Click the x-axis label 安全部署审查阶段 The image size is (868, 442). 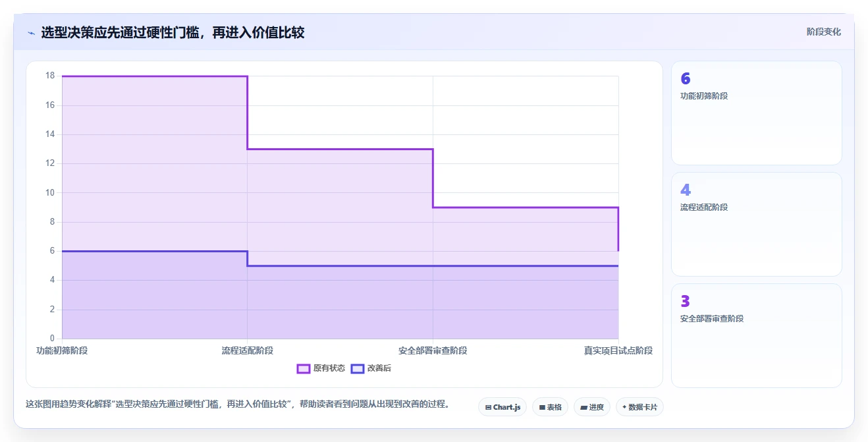click(433, 350)
